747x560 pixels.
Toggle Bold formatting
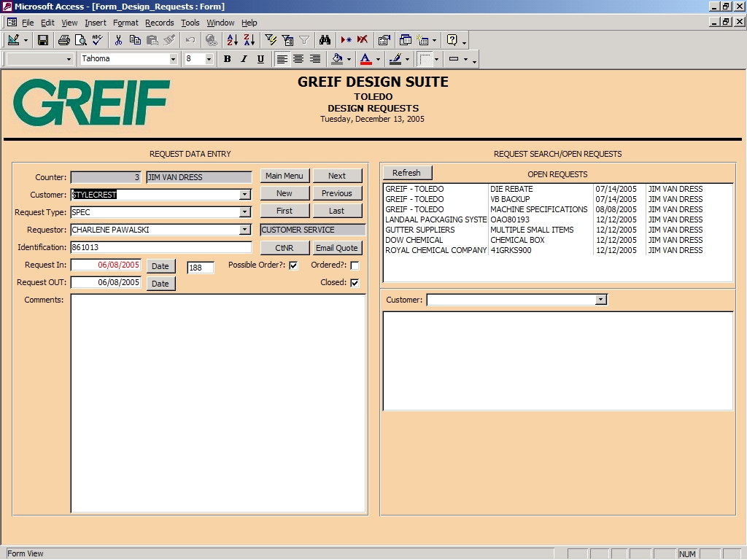point(228,59)
